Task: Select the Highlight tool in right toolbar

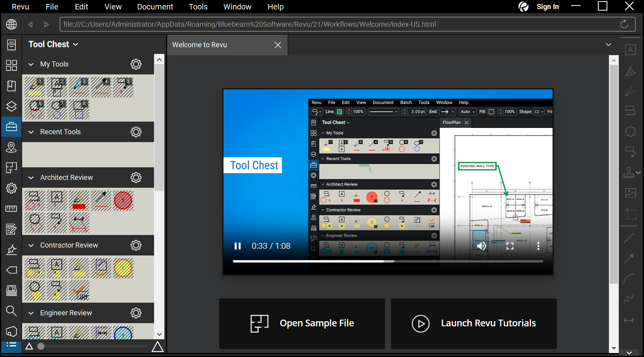Action: tap(631, 70)
